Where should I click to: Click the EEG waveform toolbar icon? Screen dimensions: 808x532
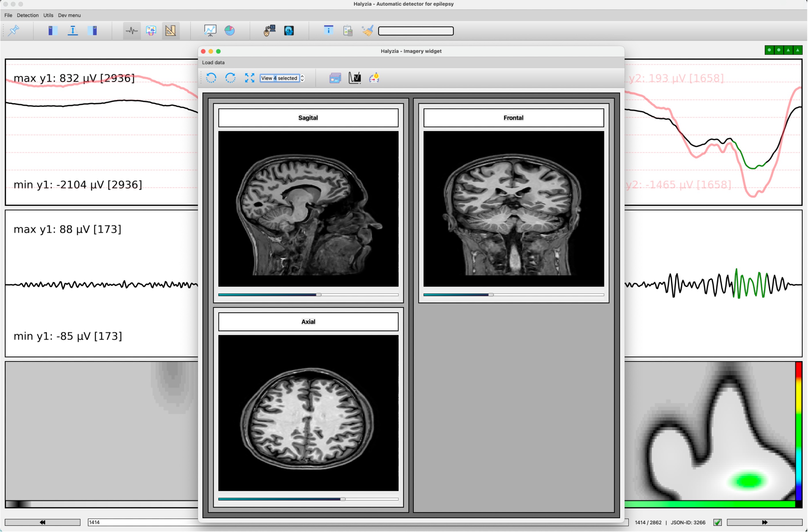point(132,31)
